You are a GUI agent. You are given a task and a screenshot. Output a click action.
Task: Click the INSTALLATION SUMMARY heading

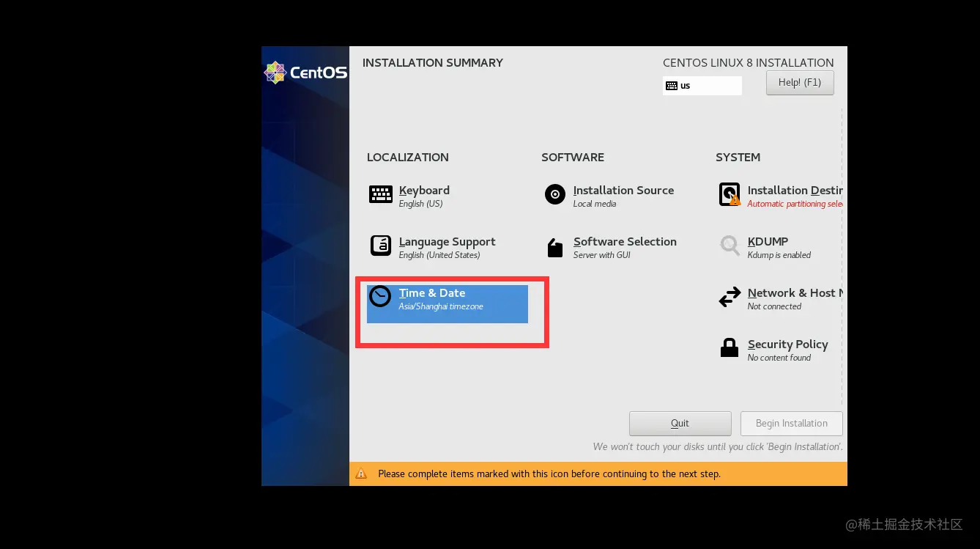click(433, 63)
